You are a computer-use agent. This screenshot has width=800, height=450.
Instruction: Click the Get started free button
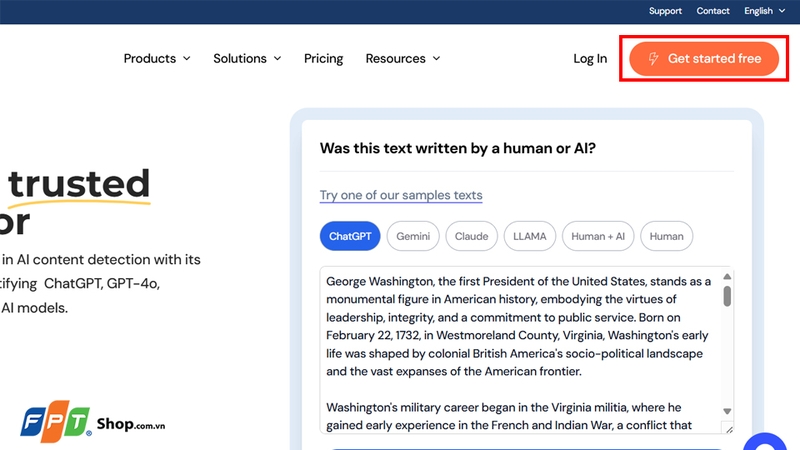click(704, 59)
